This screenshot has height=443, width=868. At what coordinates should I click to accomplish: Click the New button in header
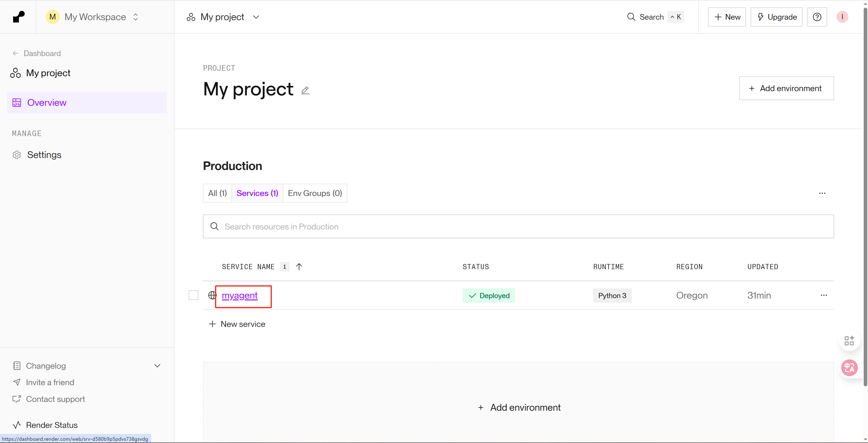tap(727, 17)
